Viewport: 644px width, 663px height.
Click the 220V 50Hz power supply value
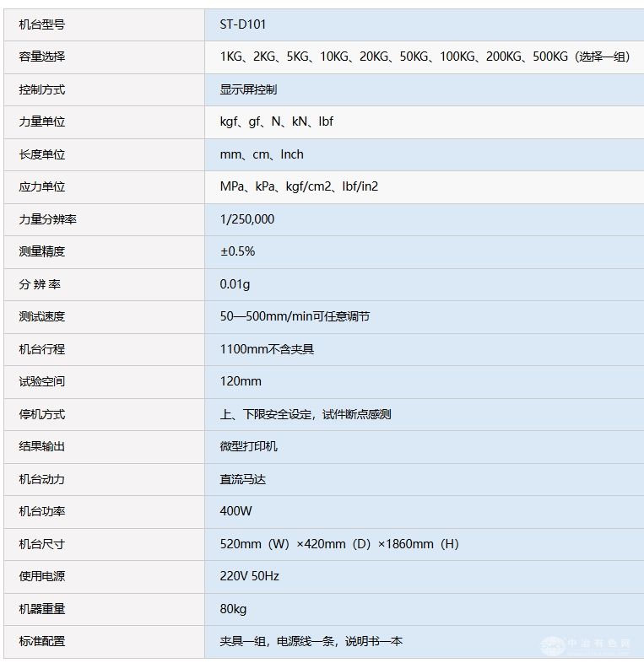(249, 576)
